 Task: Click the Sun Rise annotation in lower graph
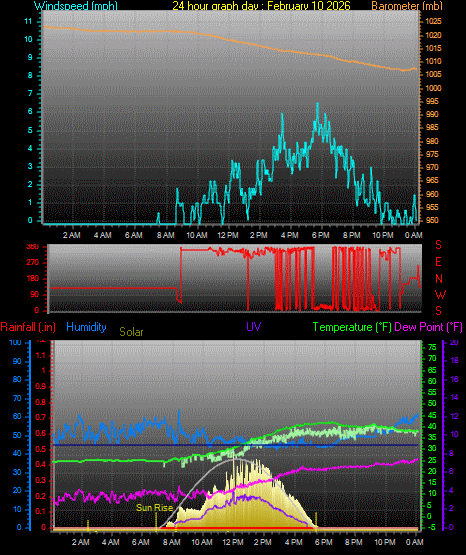coord(154,508)
